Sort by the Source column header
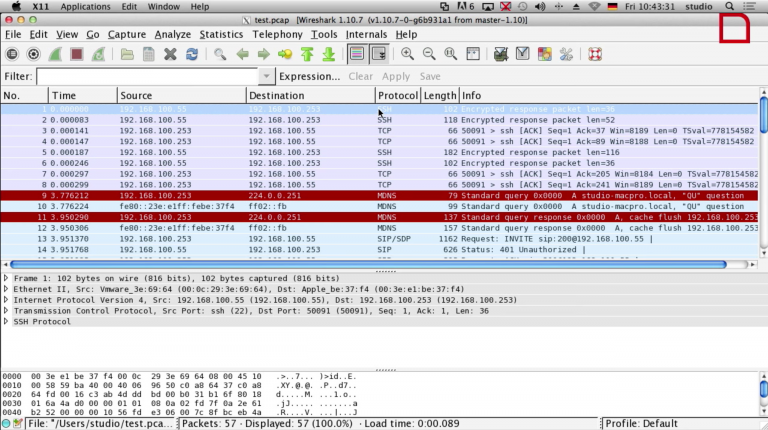The image size is (768, 430). pos(182,96)
